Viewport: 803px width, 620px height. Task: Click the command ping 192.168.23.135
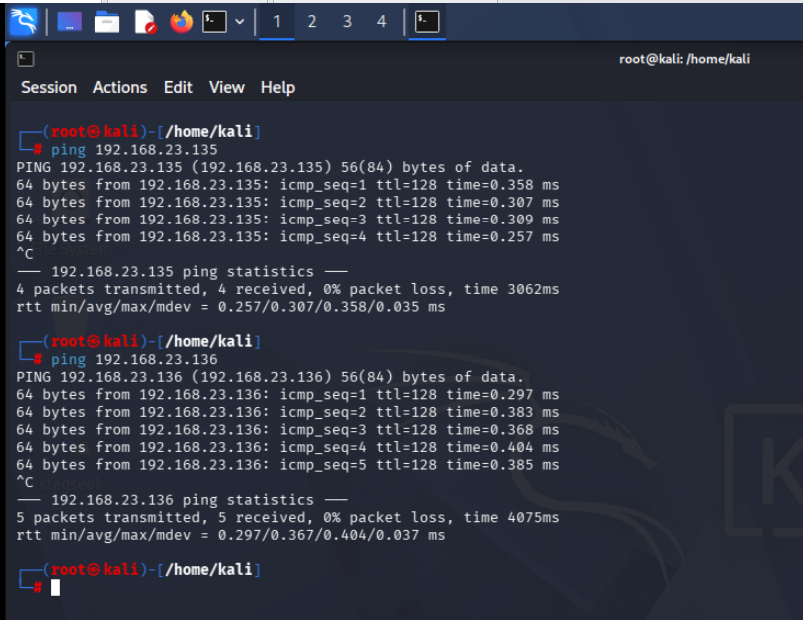click(x=134, y=150)
